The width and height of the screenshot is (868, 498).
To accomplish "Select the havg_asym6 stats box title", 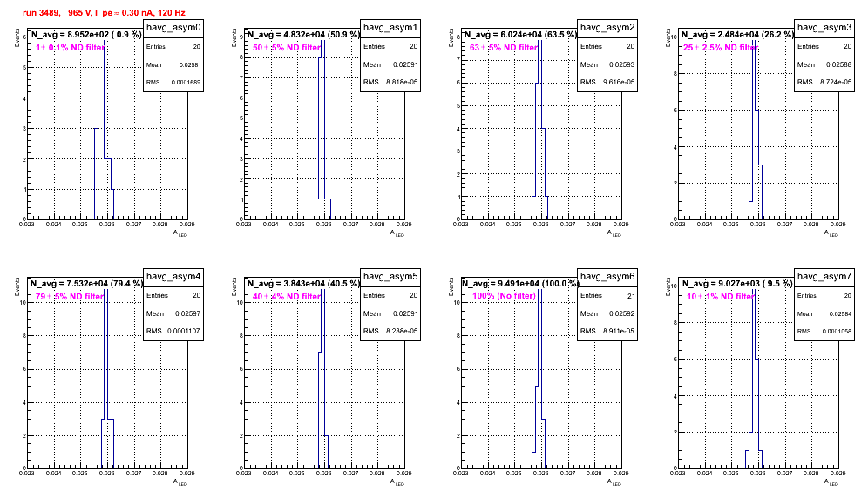I will click(x=607, y=276).
